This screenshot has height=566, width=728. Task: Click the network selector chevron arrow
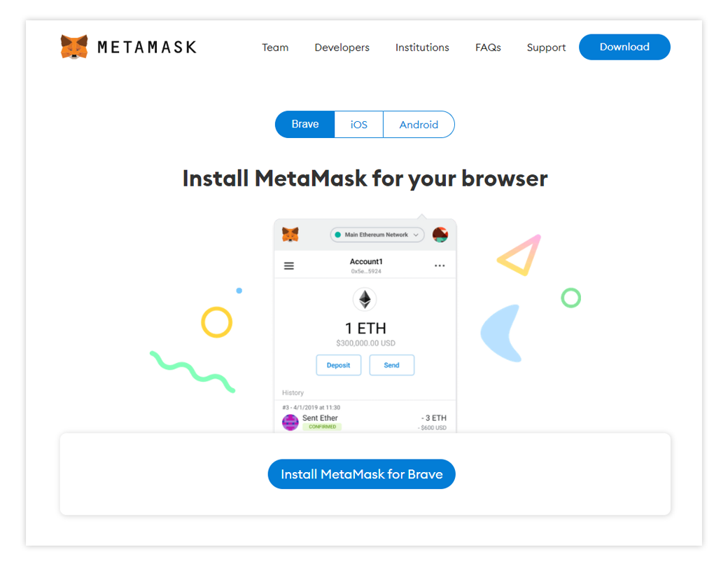point(416,235)
